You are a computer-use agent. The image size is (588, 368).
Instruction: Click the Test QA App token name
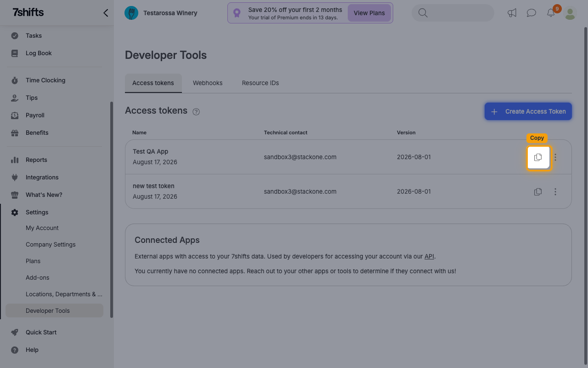[151, 151]
